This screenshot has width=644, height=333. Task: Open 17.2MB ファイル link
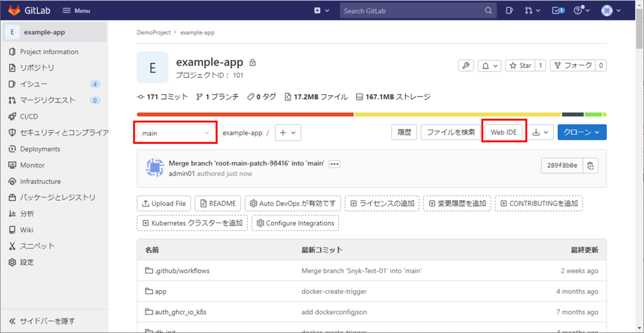[x=316, y=97]
